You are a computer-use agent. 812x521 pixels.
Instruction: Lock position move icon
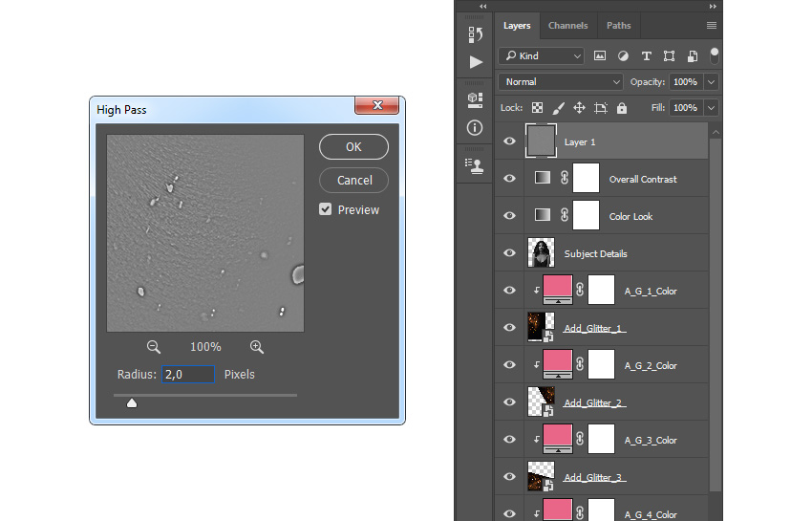click(579, 108)
